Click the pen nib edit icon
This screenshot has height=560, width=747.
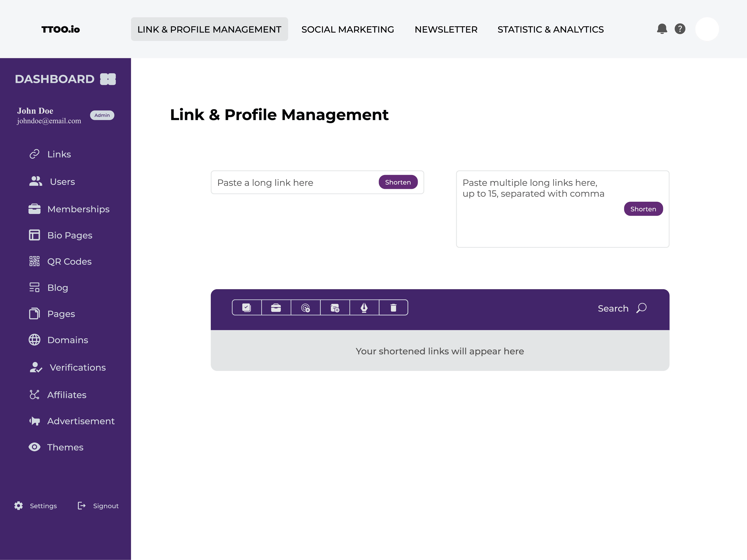coord(364,308)
